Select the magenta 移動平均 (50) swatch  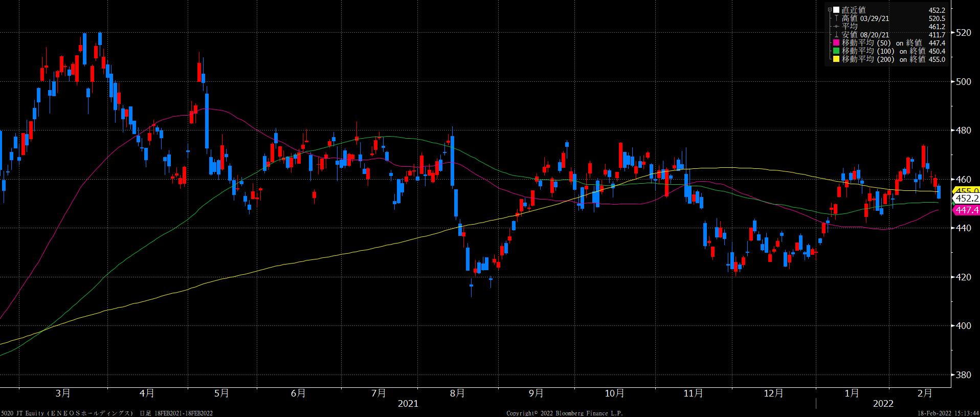pos(836,43)
